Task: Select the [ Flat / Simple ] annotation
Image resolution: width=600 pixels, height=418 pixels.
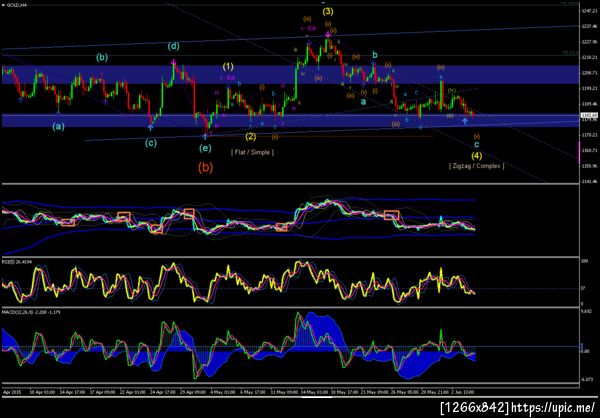Action: tap(252, 152)
